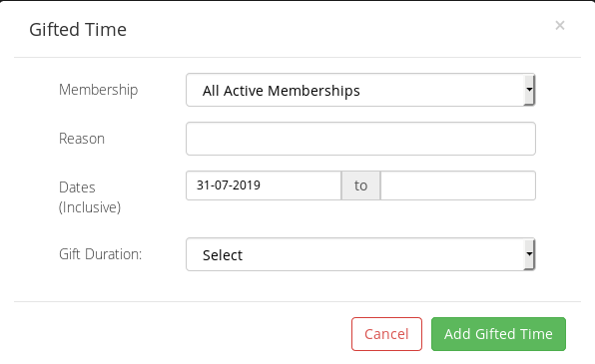The image size is (595, 364).
Task: Focus the empty end date field
Action: coord(458,185)
